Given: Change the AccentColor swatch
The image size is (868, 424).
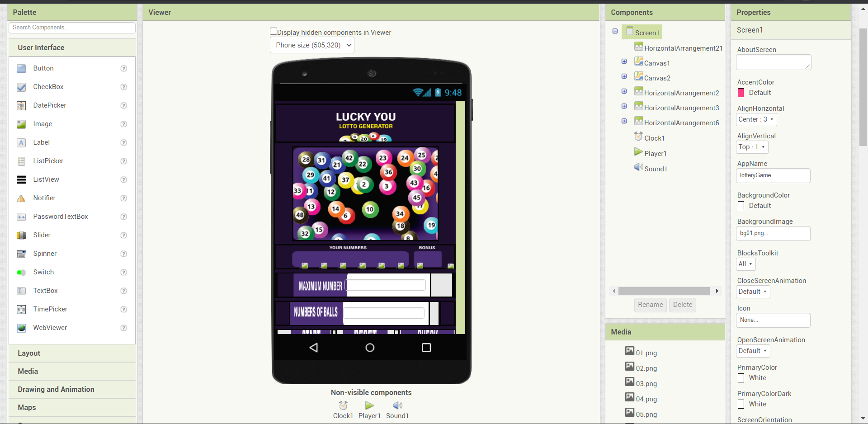Looking at the screenshot, I should [741, 93].
